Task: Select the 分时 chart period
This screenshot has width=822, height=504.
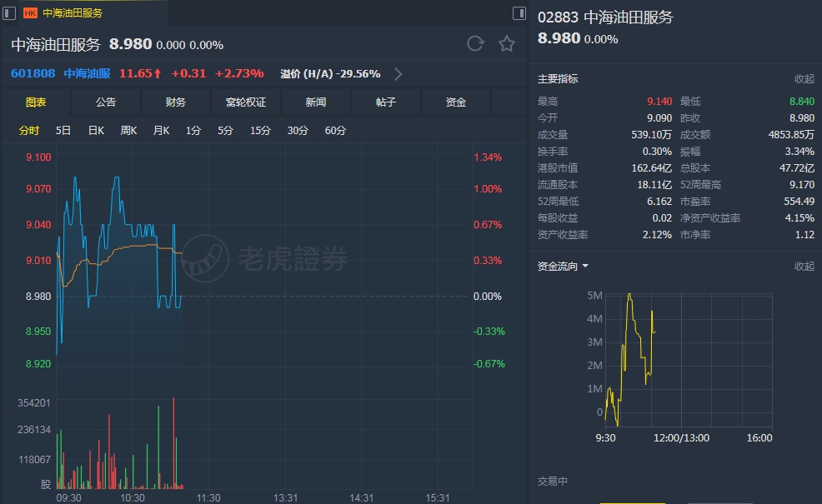Action: [29, 131]
